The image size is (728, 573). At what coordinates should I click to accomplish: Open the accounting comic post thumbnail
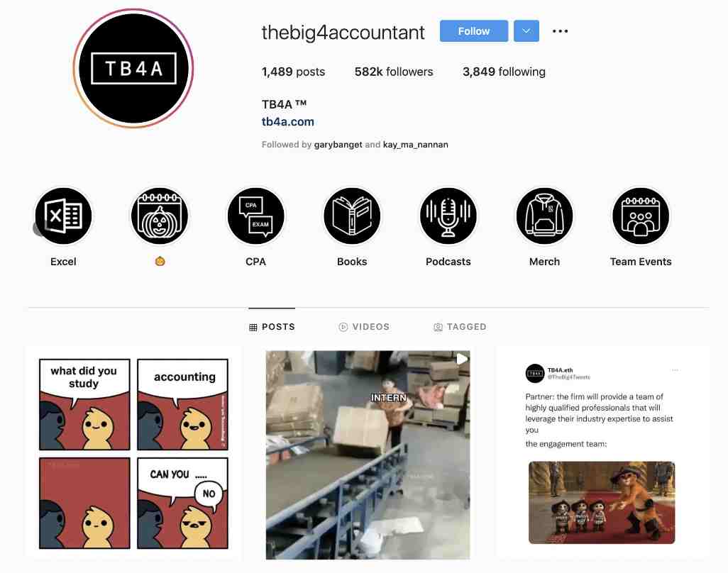(x=133, y=453)
